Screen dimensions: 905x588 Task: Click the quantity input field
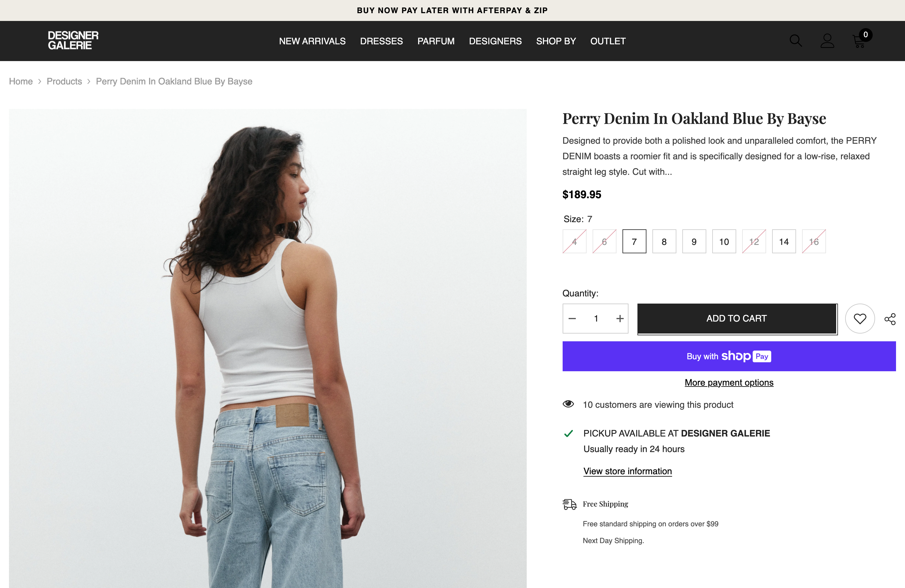(596, 319)
